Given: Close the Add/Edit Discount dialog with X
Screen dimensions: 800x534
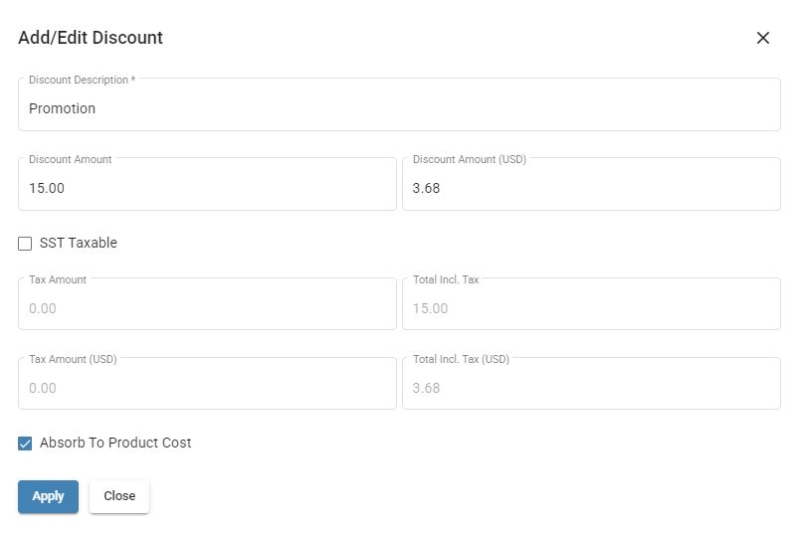Looking at the screenshot, I should point(762,38).
